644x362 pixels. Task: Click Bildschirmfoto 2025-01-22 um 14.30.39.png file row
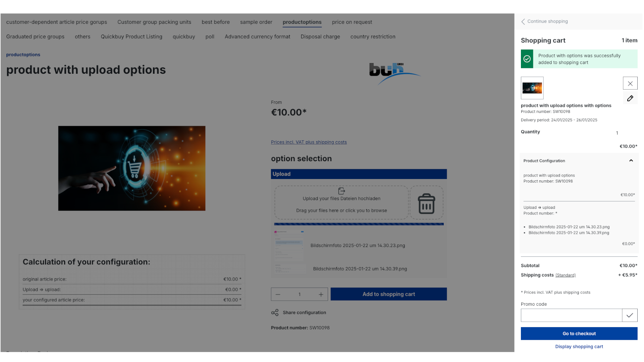359,268
